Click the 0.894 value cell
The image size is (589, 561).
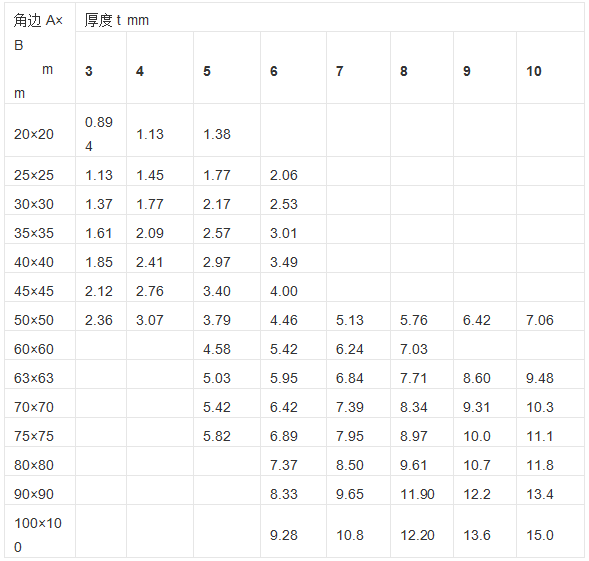point(99,134)
